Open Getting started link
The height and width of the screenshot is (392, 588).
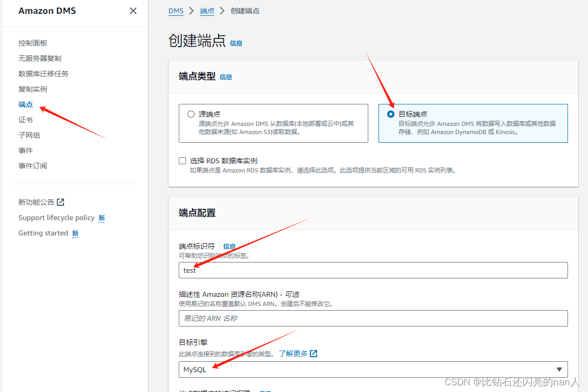pos(43,233)
